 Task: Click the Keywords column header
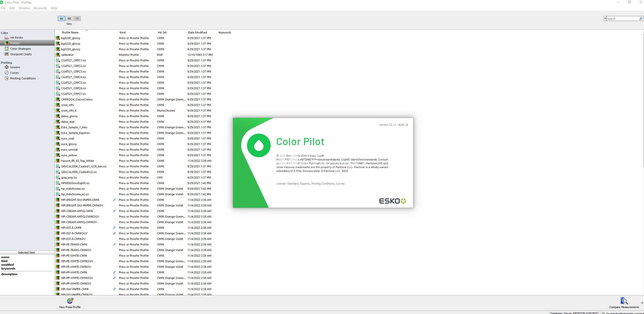click(x=225, y=33)
